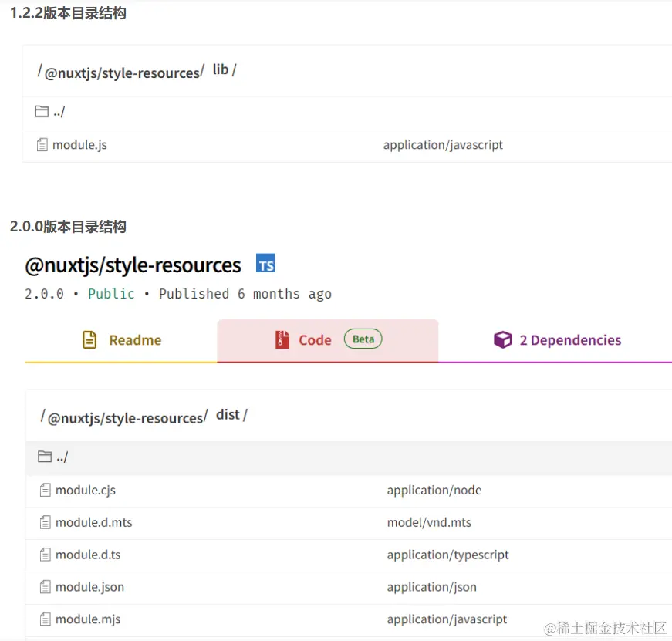
Task: Click folder icon in dist listing
Action: 45,457
